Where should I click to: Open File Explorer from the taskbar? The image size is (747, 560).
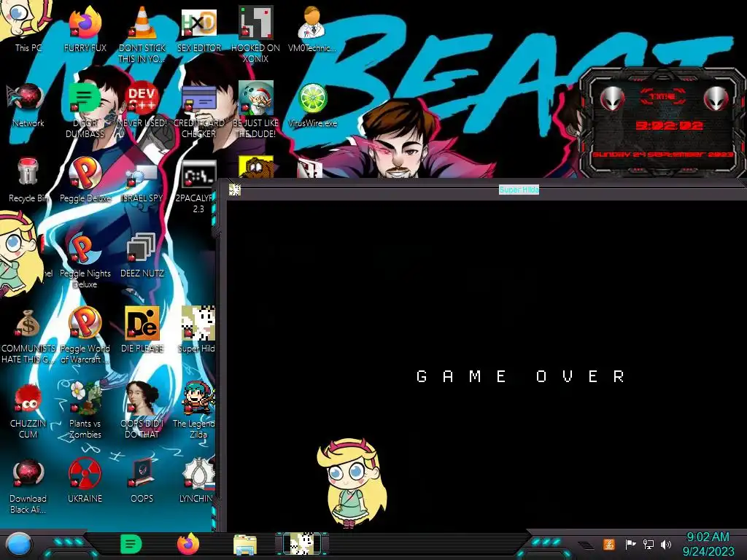(x=245, y=545)
